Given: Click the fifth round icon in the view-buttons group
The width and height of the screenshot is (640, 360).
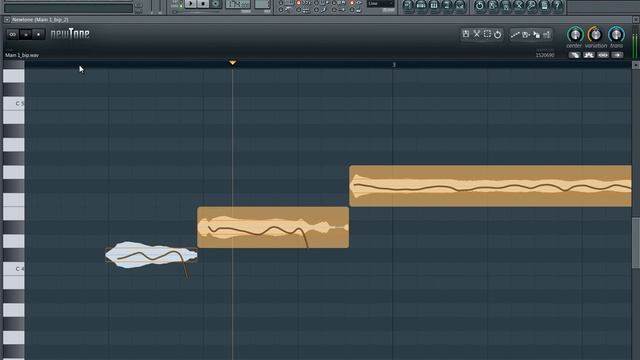Looking at the screenshot, I should click(x=460, y=5).
